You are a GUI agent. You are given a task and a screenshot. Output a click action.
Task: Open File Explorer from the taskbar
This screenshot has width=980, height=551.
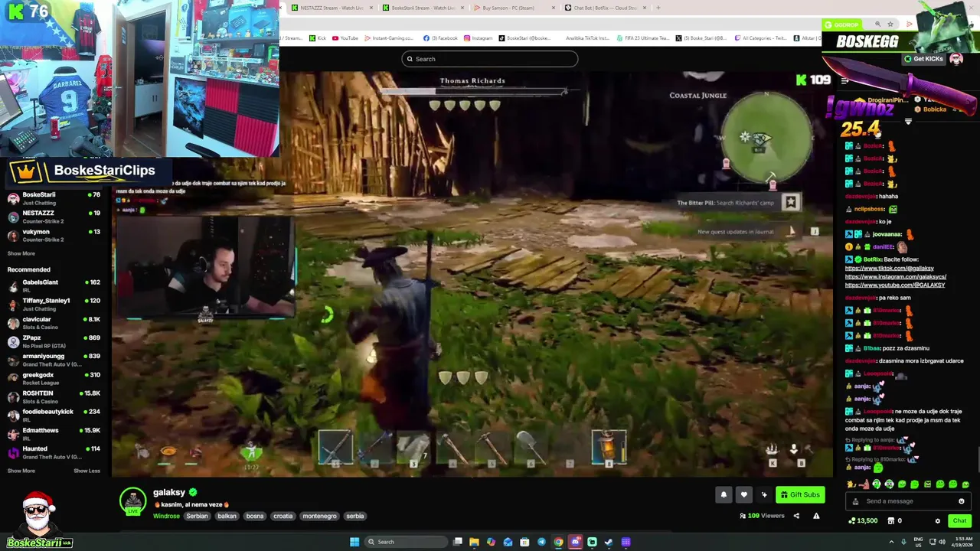point(474,542)
